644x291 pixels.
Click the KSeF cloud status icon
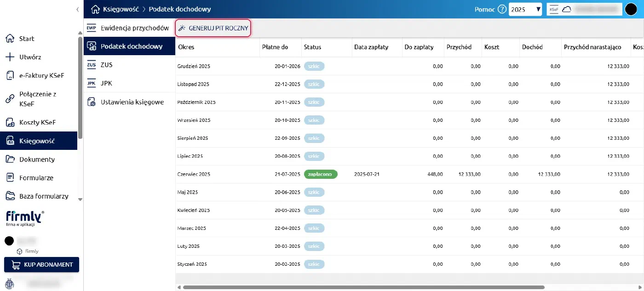[566, 9]
